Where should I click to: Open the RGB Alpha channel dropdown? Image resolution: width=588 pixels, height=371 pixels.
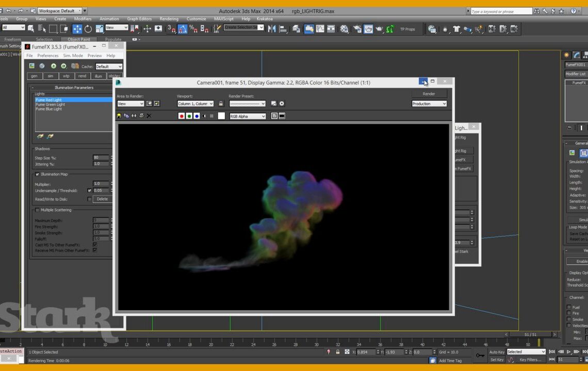(x=248, y=116)
